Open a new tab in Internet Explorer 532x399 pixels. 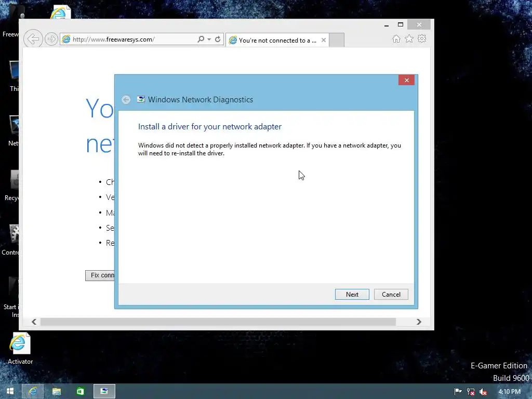[x=337, y=40]
